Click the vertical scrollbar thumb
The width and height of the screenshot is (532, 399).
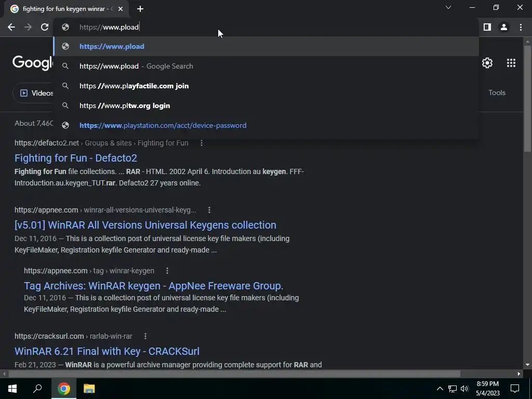click(x=527, y=98)
